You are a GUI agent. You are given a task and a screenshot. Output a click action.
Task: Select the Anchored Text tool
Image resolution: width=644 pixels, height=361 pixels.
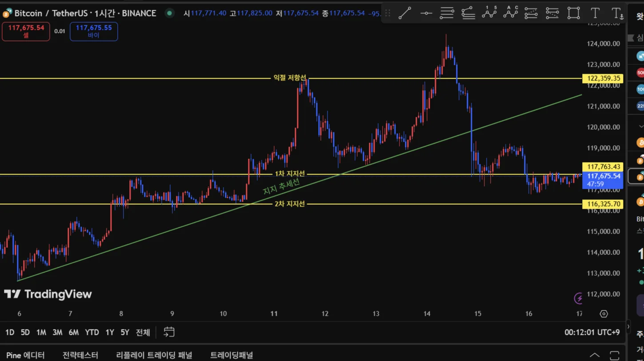(617, 13)
